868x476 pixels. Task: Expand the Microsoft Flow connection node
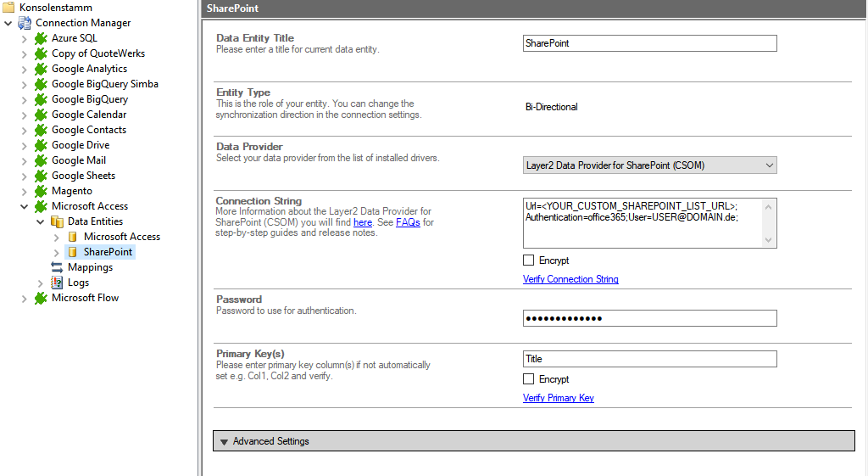click(x=24, y=298)
